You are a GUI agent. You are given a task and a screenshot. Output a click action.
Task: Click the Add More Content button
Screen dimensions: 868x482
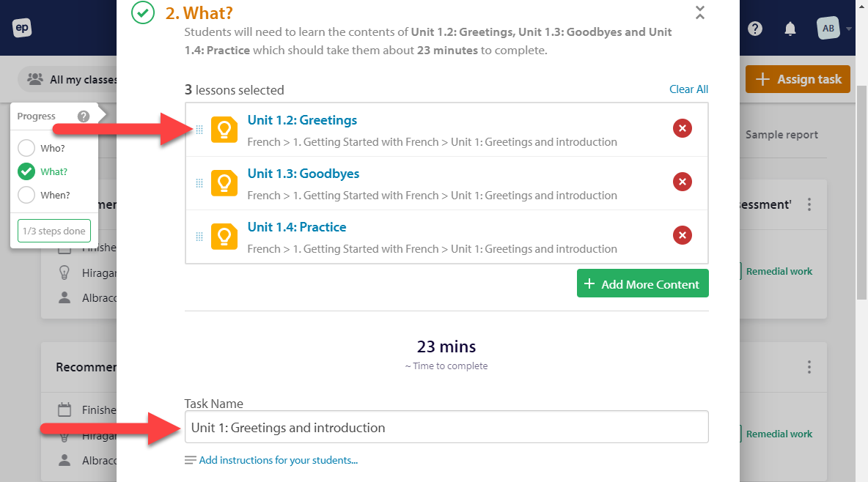(643, 283)
